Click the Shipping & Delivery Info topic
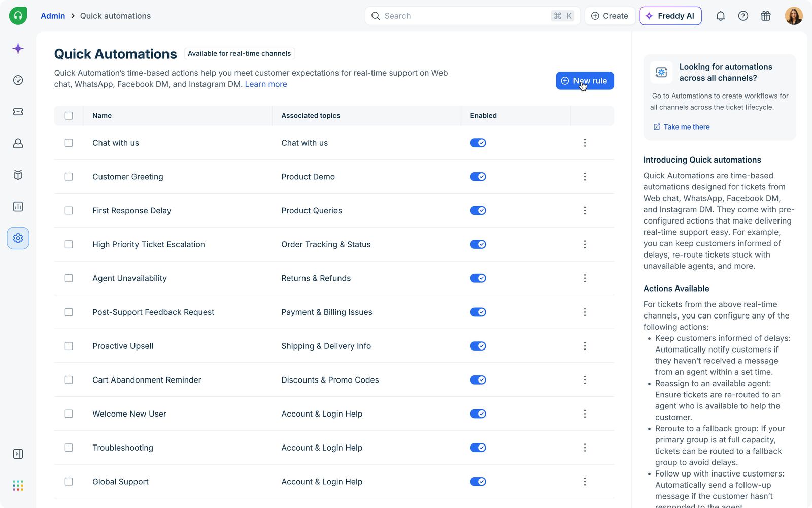 [x=326, y=346]
